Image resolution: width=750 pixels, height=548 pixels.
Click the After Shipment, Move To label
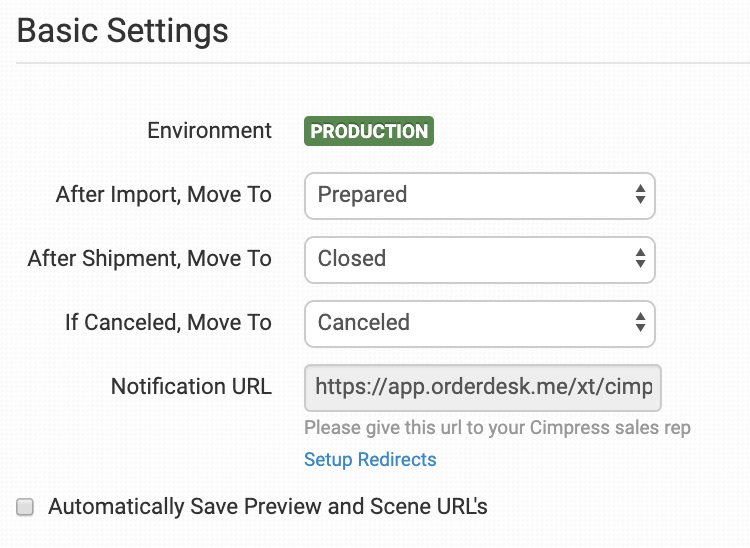point(150,259)
